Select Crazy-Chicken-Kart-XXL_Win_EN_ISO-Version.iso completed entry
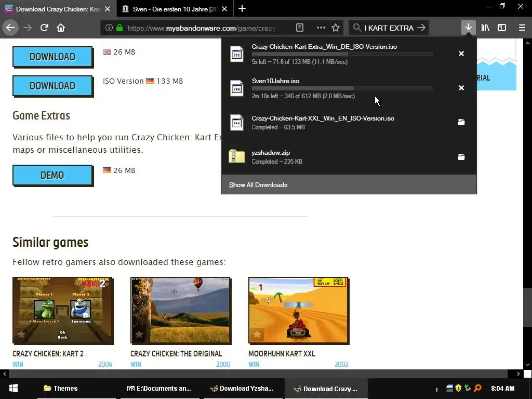This screenshot has width=532, height=399. pyautogui.click(x=349, y=123)
